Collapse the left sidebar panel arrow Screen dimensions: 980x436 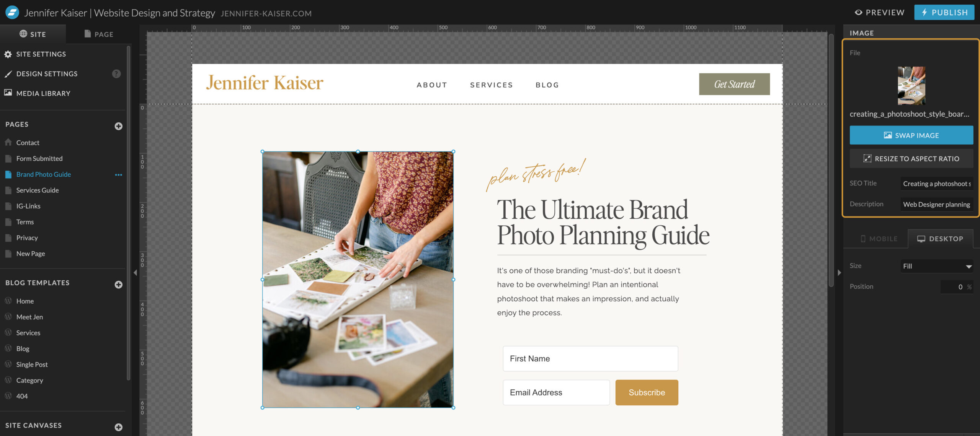(x=135, y=273)
